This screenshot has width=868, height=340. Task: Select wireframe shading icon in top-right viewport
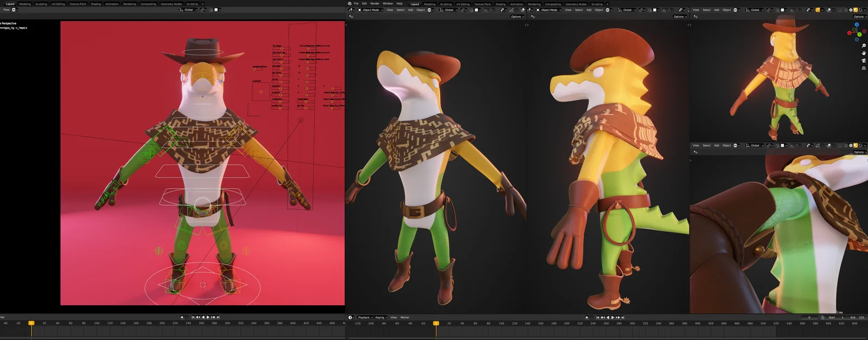pyautogui.click(x=845, y=10)
